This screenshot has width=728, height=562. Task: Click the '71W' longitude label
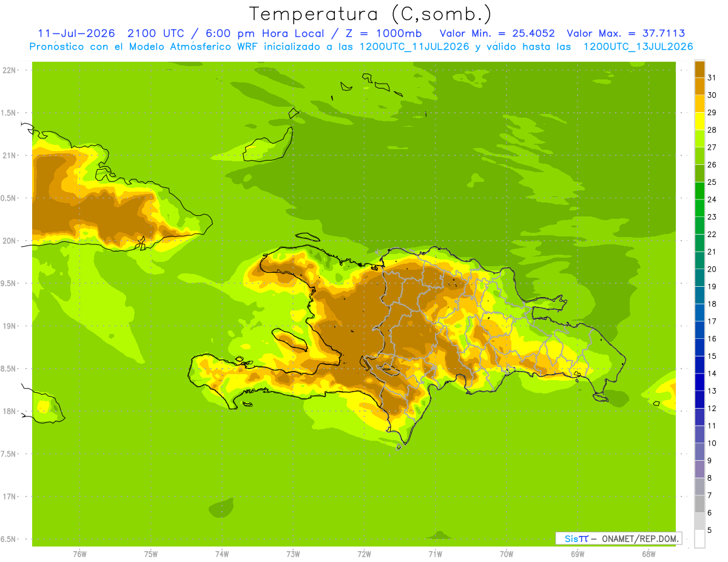(436, 554)
